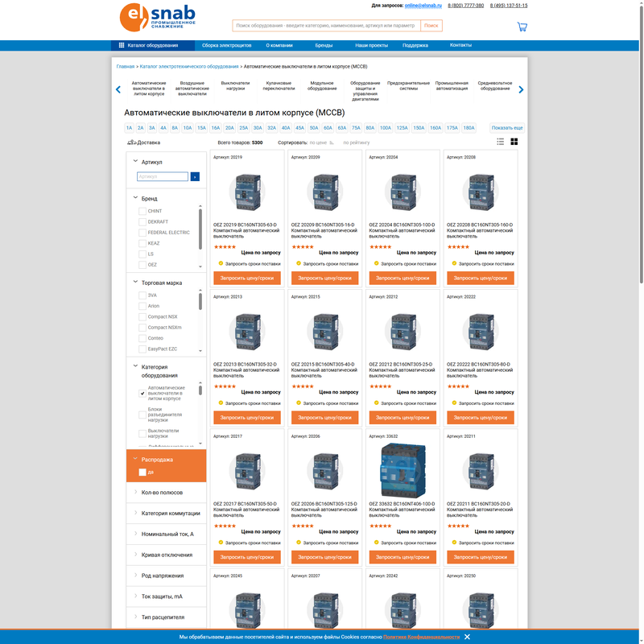Screen dimensions: 644x644
Task: Click the elsnab logo
Action: 157,17
